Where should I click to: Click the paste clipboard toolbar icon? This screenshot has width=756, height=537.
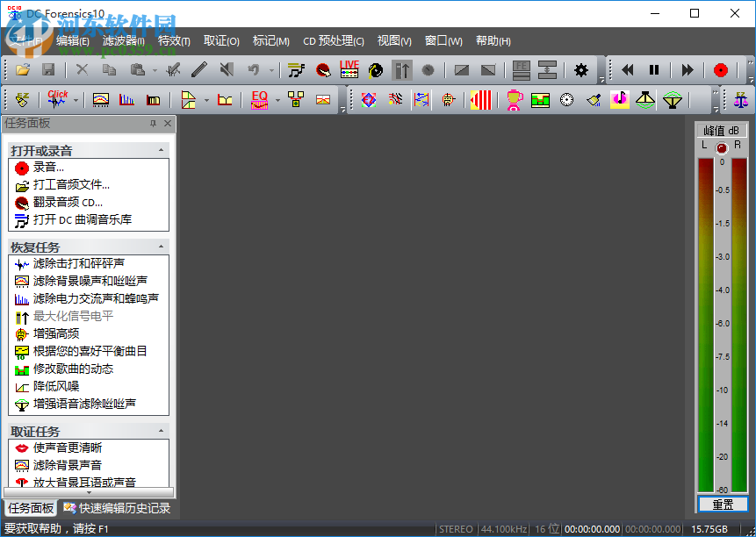click(137, 70)
